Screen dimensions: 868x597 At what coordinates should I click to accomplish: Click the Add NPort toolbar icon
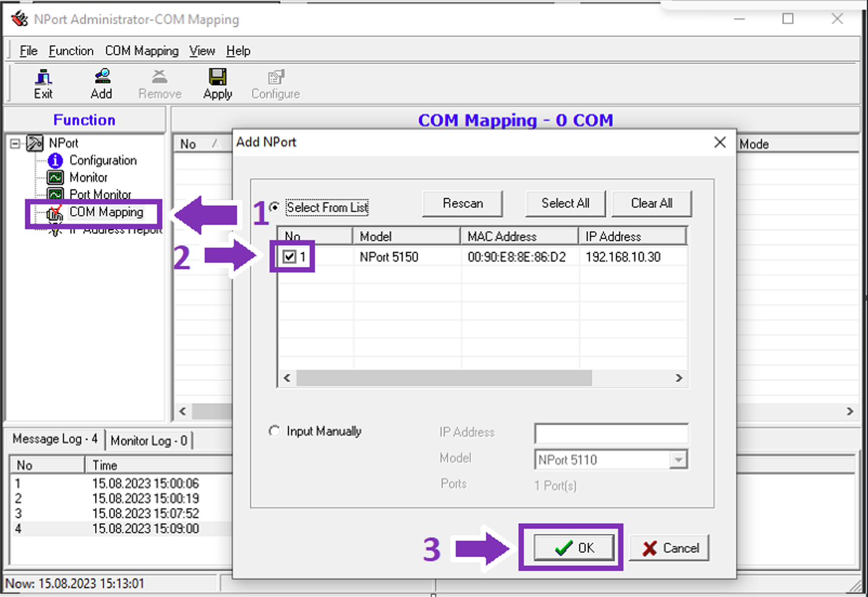coord(101,83)
